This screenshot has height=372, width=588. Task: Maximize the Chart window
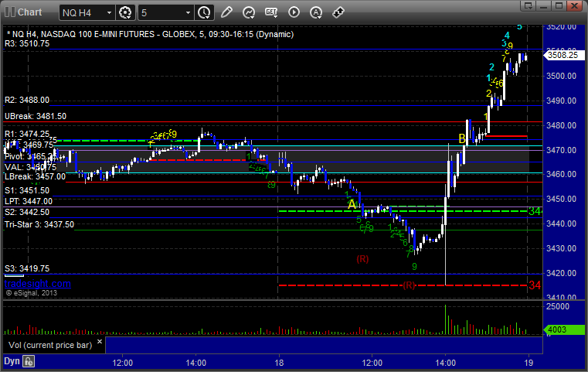tap(559, 5)
